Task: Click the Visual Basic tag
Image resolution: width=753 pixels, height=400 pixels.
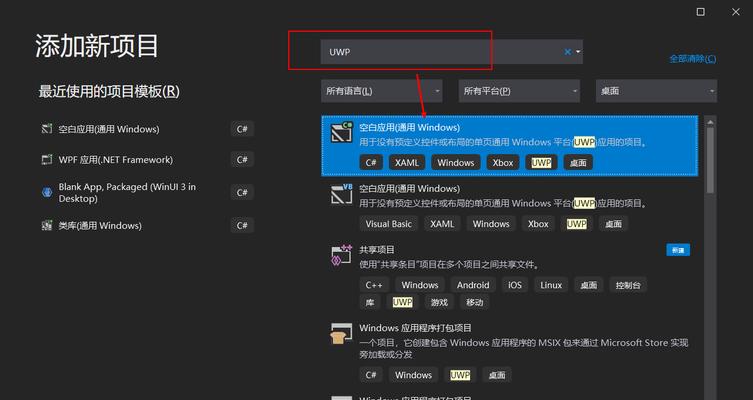Action: point(389,224)
